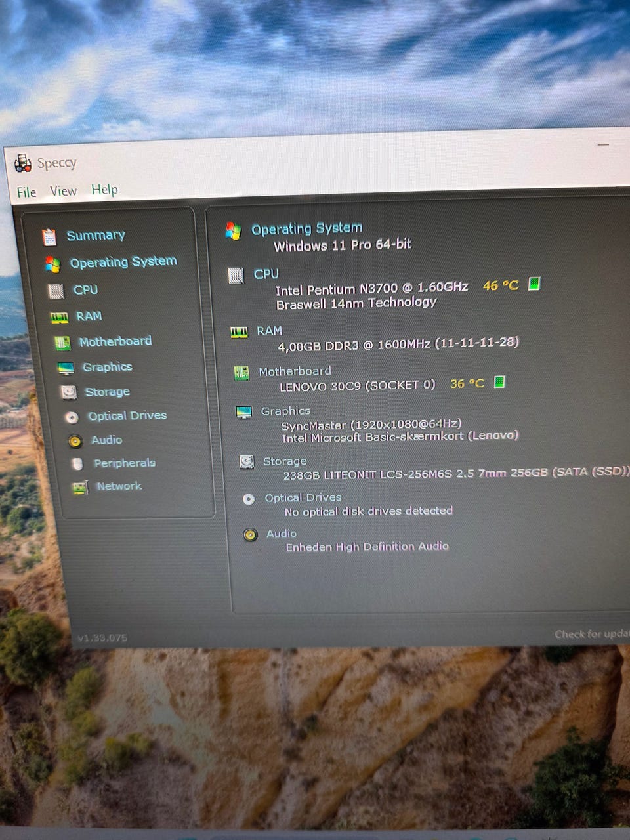Screen dimensions: 630x840
Task: Click the RAM module icon in sidebar
Action: point(59,318)
